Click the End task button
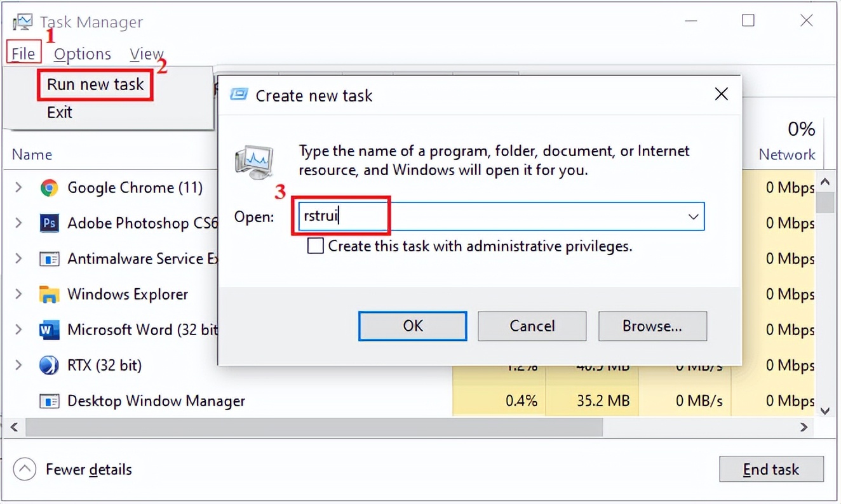Screen dimensions: 841x504 771,470
